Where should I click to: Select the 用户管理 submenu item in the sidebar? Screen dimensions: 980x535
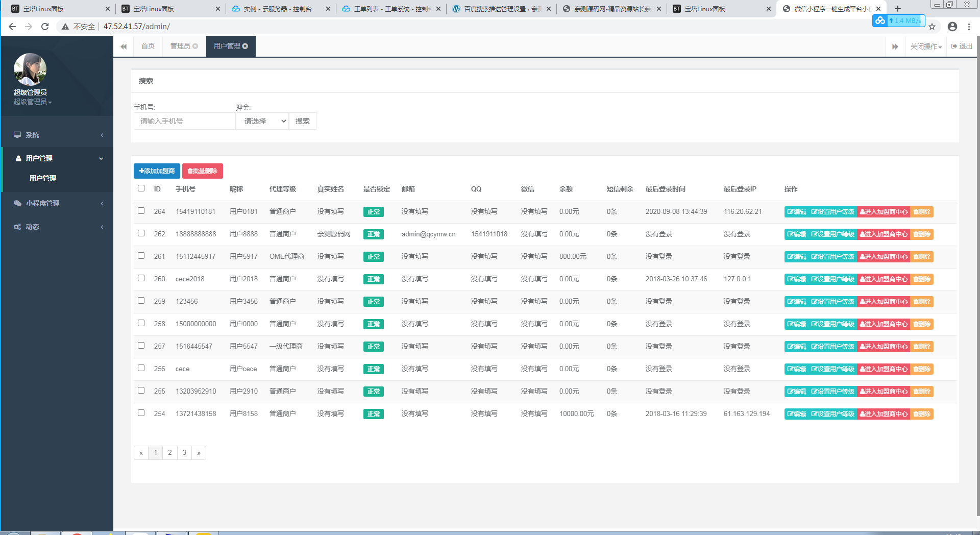[43, 178]
